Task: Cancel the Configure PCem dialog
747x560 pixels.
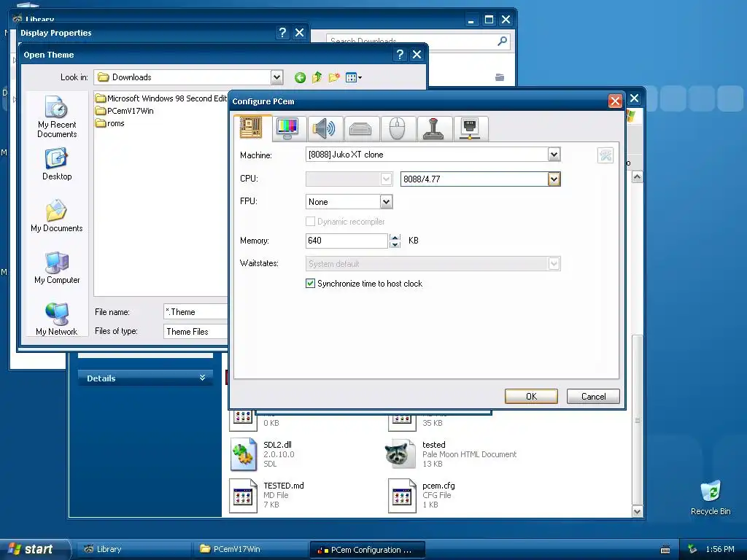Action: click(x=593, y=396)
